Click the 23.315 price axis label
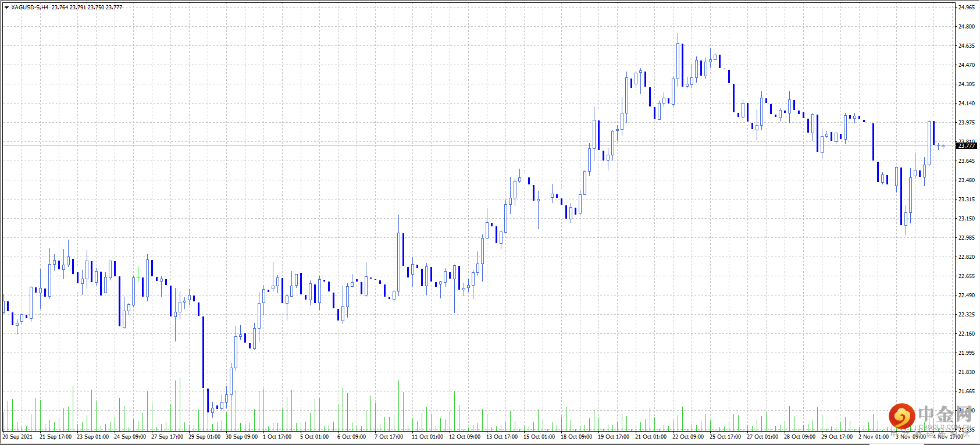Viewport: 980px width, 445px height. [967, 200]
